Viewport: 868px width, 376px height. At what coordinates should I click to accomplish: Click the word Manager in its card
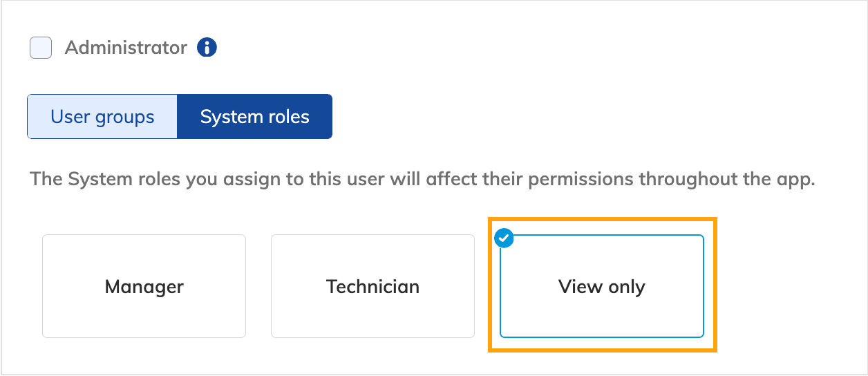tap(144, 287)
